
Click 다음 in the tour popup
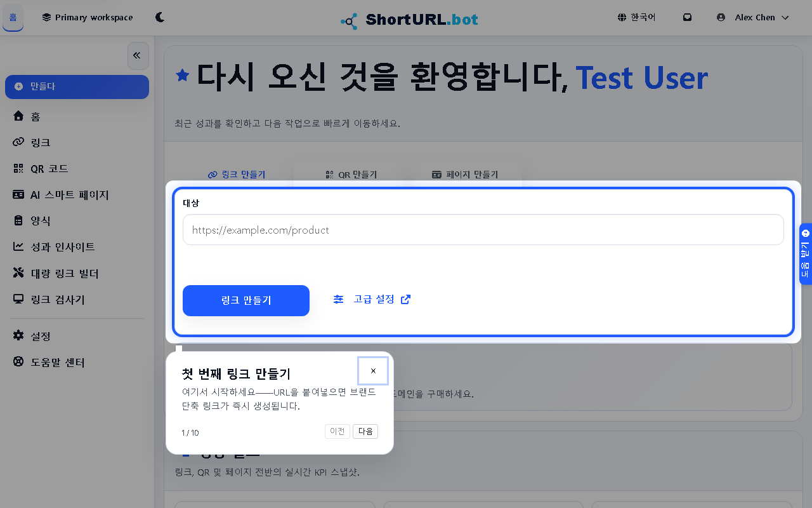pyautogui.click(x=365, y=432)
